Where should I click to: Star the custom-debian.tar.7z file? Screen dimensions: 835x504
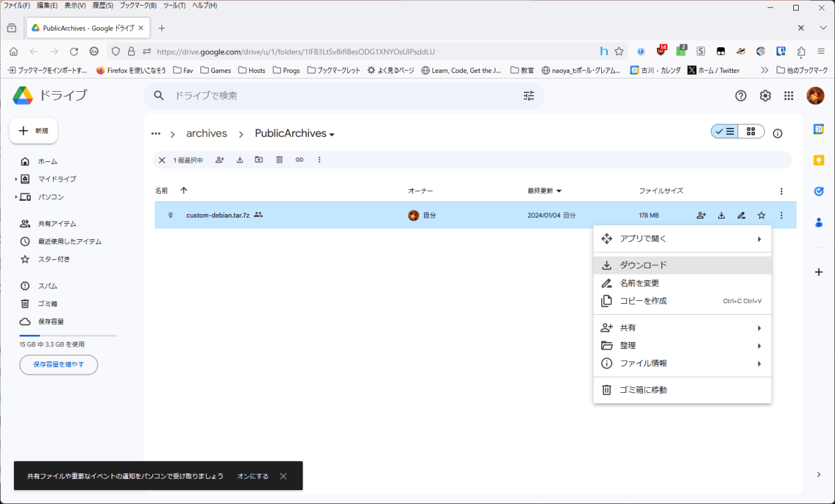point(761,215)
